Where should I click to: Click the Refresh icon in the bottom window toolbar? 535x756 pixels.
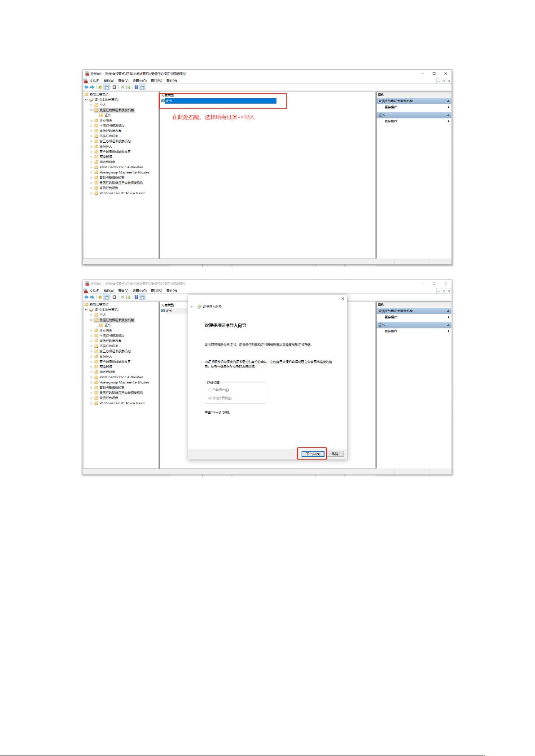point(122,297)
